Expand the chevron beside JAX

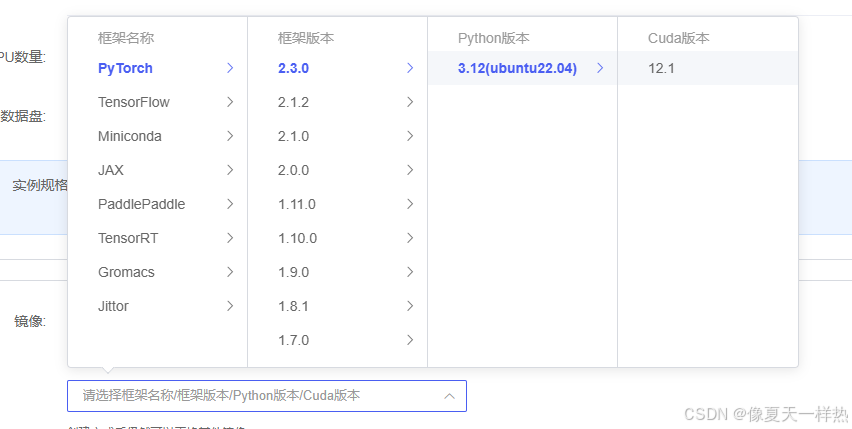230,170
